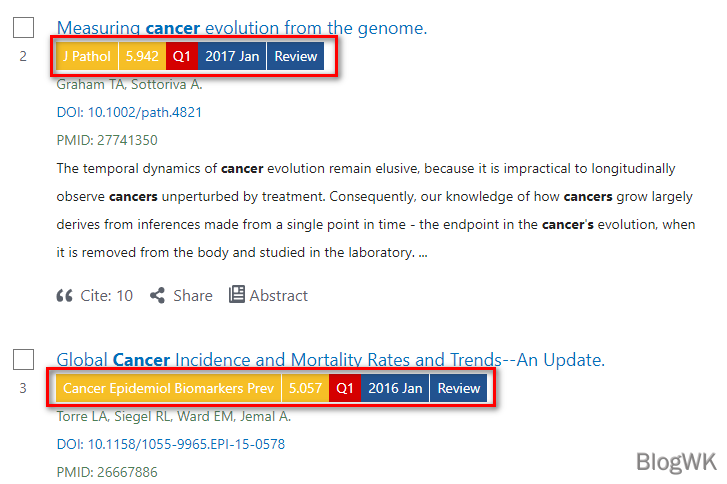Open 'Global Cancer Incidence and Mortality' title
Image resolution: width=727 pixels, height=484 pixels.
(x=330, y=360)
